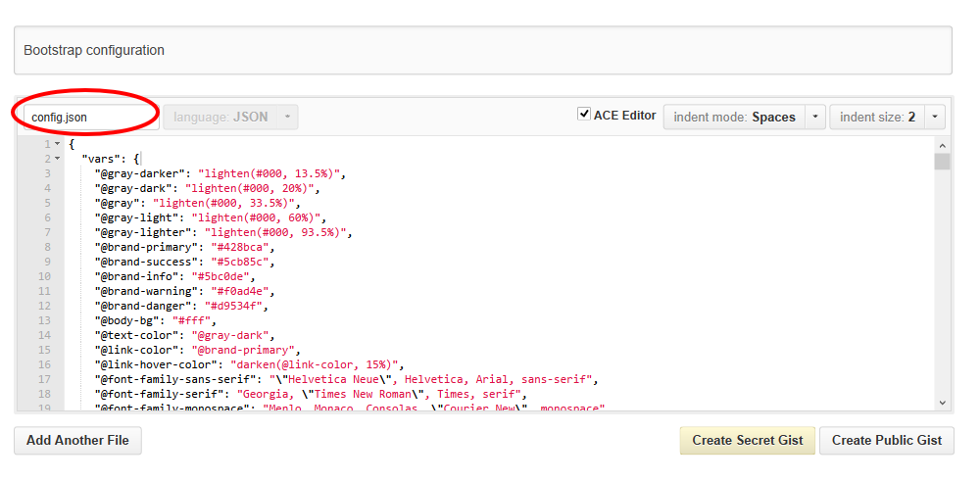Open the indent mode caret dropdown
Viewport: 980px width, 481px height.
[815, 117]
